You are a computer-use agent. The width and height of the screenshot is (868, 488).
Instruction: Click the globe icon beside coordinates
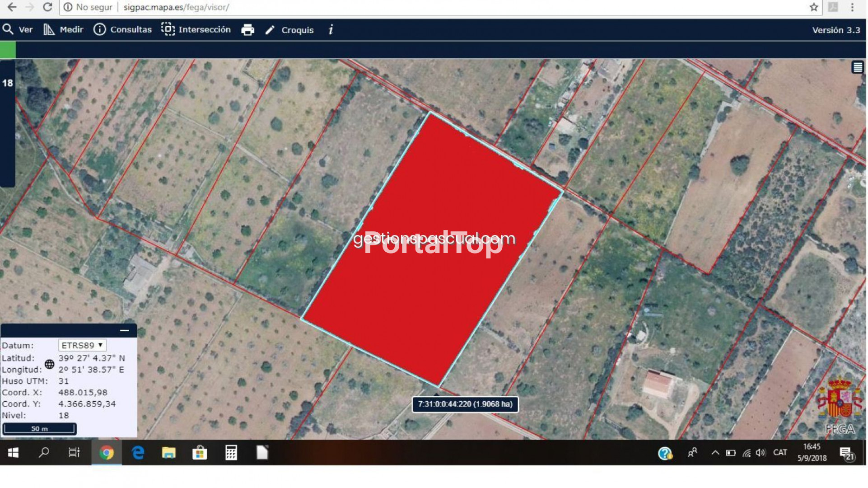[49, 364]
